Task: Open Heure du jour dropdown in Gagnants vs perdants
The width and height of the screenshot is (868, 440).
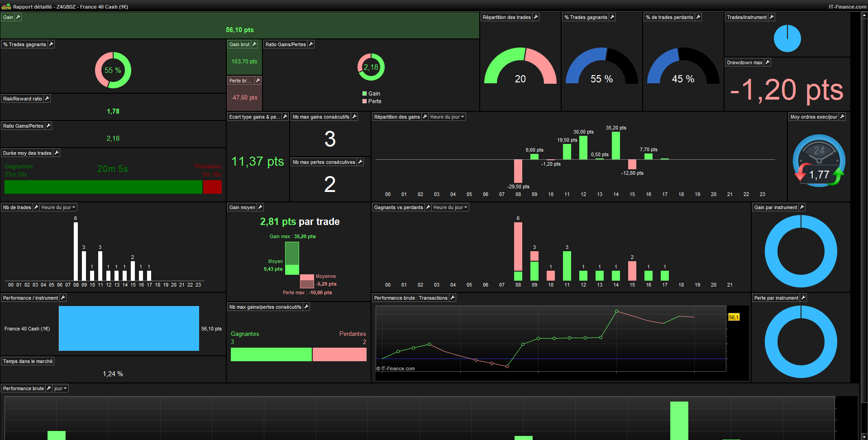Action: pos(450,207)
